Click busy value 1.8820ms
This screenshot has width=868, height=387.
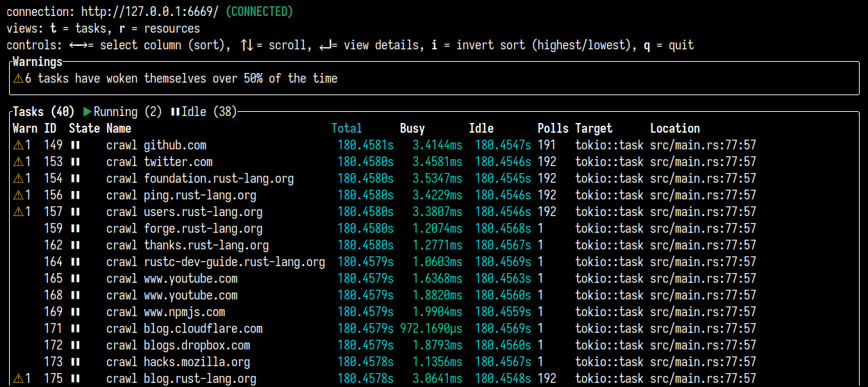point(437,295)
